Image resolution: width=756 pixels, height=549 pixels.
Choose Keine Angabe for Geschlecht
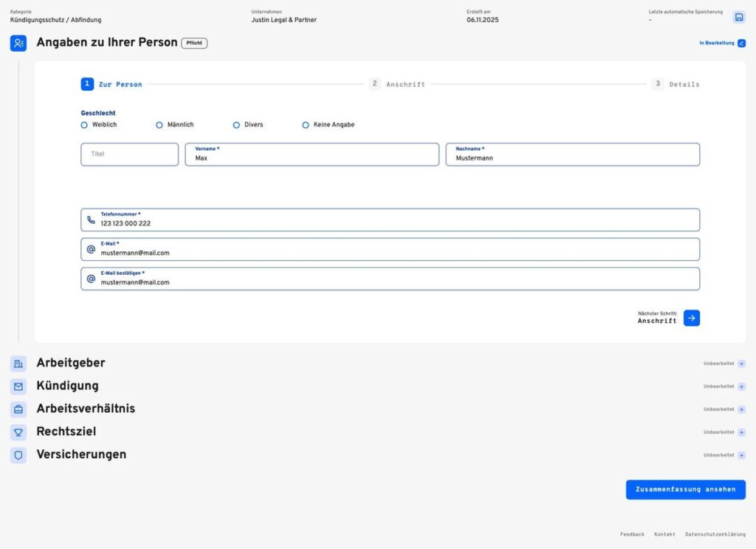306,125
